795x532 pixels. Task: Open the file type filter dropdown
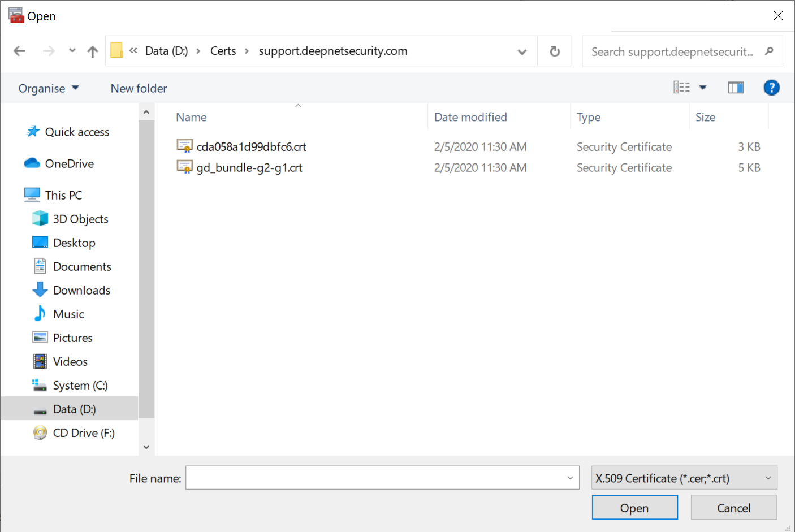(x=684, y=478)
